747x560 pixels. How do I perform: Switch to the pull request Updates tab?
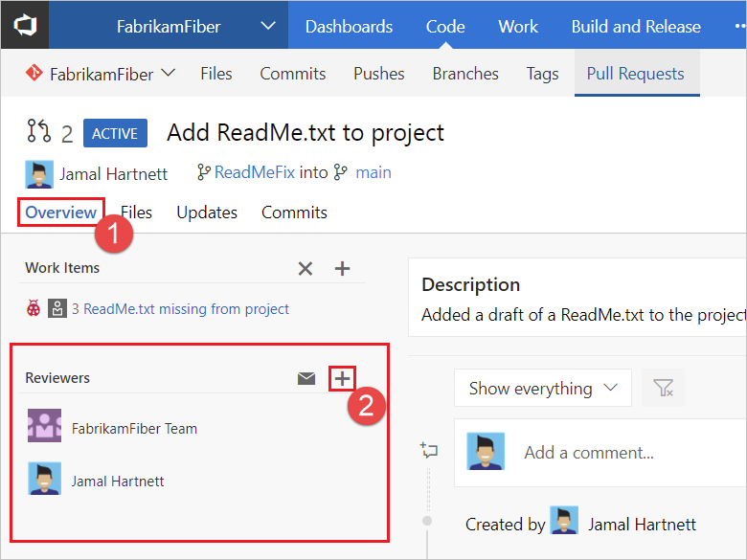pos(207,213)
